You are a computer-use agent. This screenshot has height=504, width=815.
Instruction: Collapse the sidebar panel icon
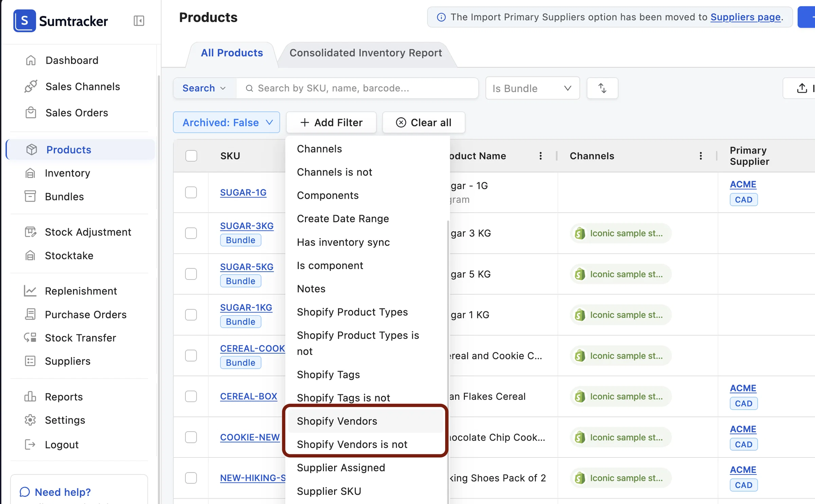click(139, 21)
